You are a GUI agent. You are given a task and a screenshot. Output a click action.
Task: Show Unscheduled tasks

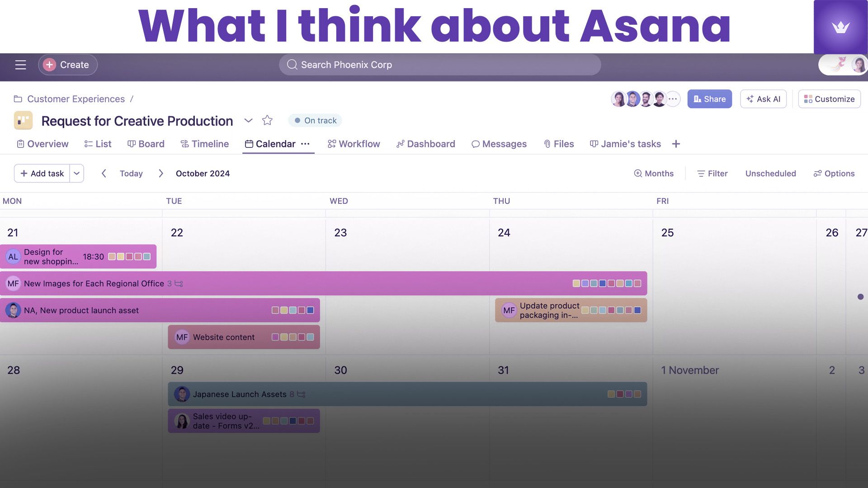(770, 174)
